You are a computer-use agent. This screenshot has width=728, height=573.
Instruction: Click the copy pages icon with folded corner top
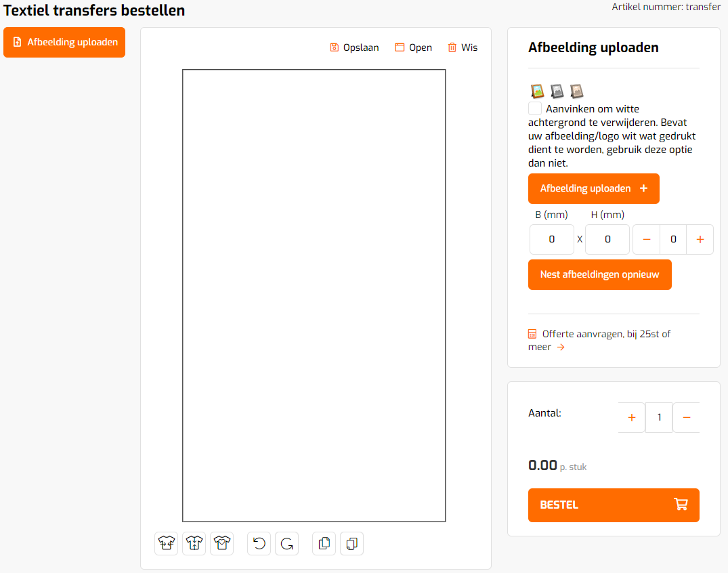(324, 543)
